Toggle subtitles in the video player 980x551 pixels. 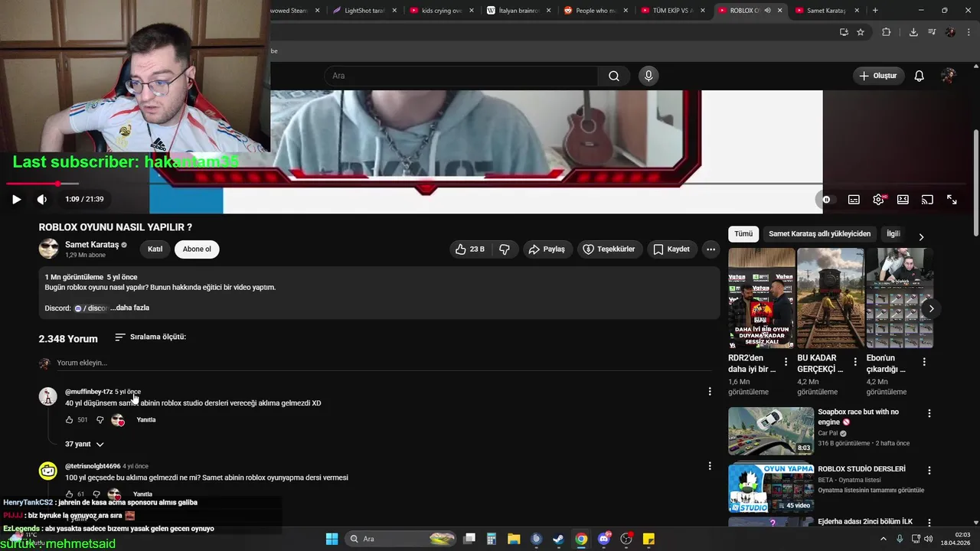[x=854, y=199]
